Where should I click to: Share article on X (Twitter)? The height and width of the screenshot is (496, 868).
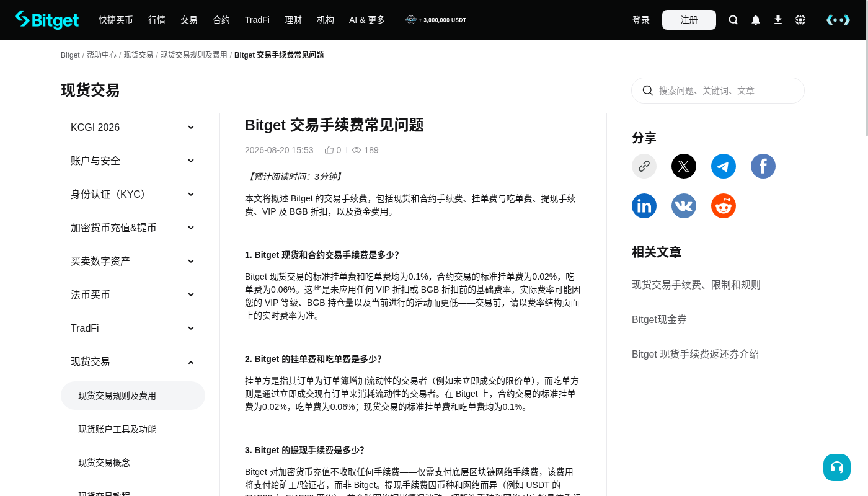[684, 166]
